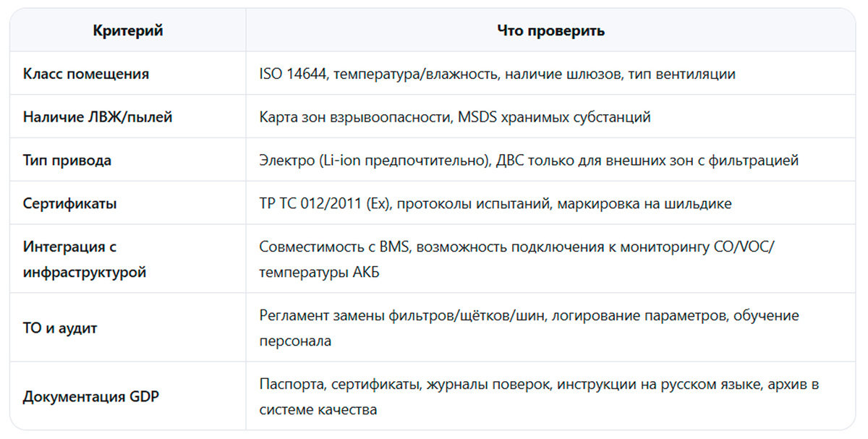Click the "Совместимость с BMS" cell
Screen dimensions: 868x439
click(x=551, y=259)
